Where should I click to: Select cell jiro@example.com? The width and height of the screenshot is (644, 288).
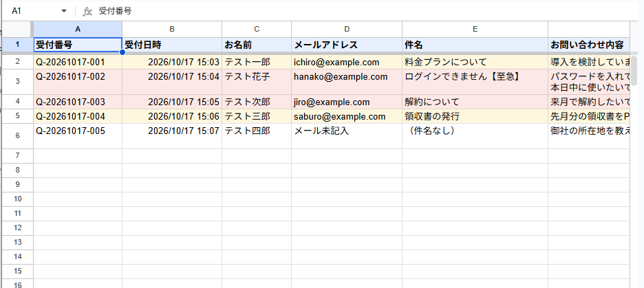347,102
